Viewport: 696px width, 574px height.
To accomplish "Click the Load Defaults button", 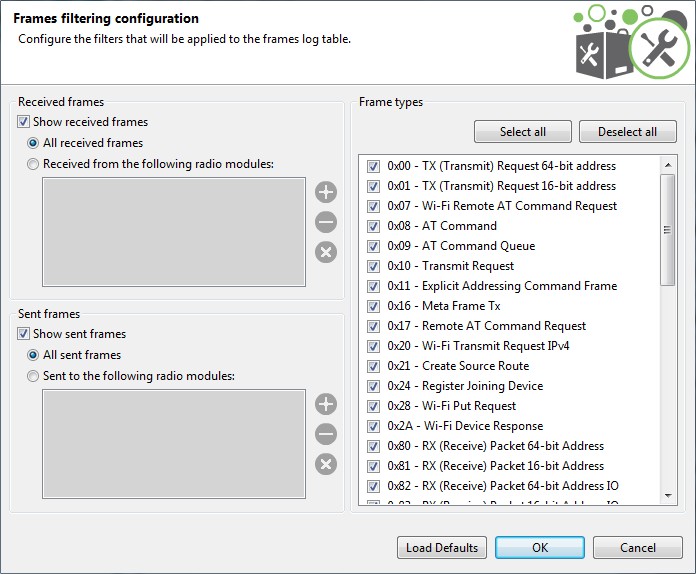I will point(442,548).
